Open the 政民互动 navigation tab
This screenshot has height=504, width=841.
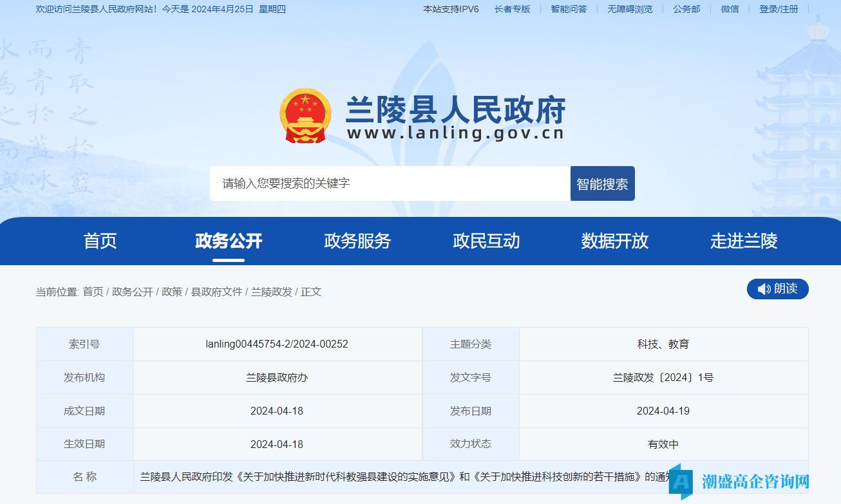point(486,241)
